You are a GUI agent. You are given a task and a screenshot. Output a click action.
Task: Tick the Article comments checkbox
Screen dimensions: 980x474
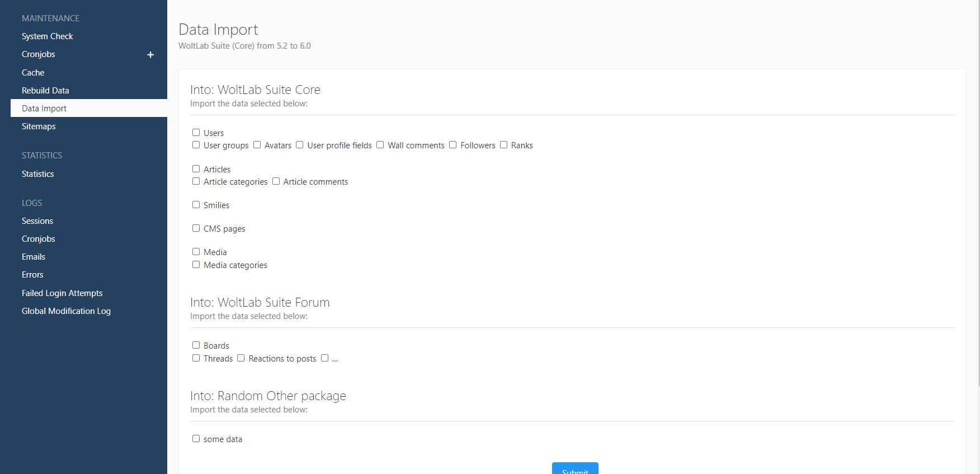(x=276, y=181)
